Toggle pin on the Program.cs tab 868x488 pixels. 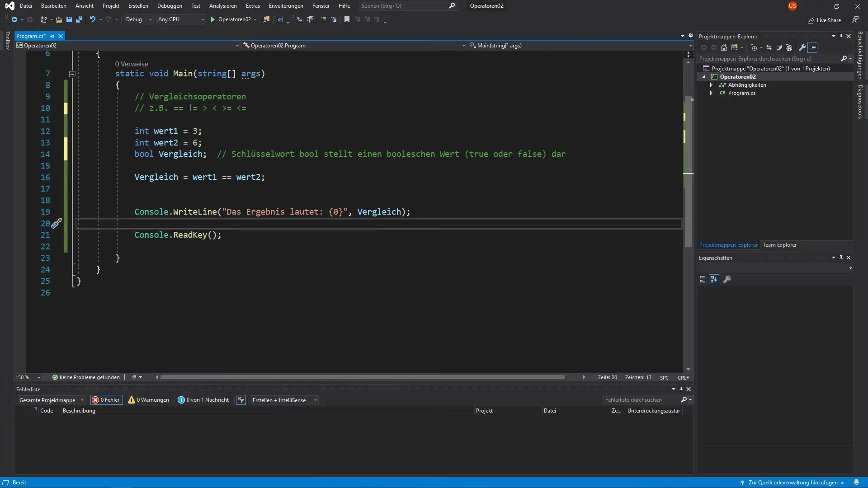[x=52, y=36]
